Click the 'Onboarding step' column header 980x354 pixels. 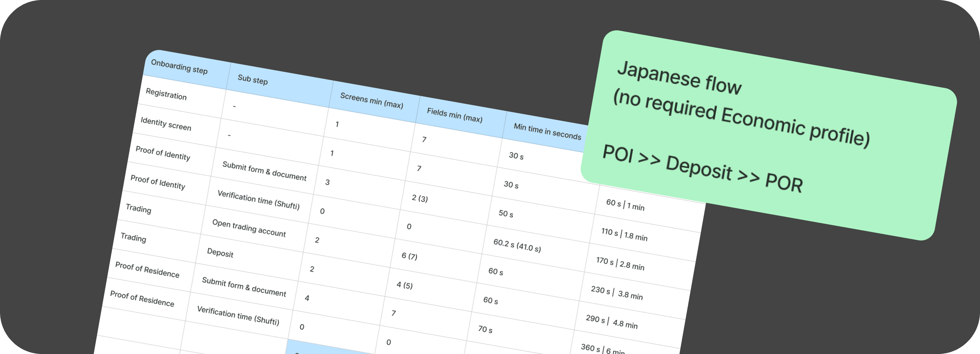tap(179, 67)
